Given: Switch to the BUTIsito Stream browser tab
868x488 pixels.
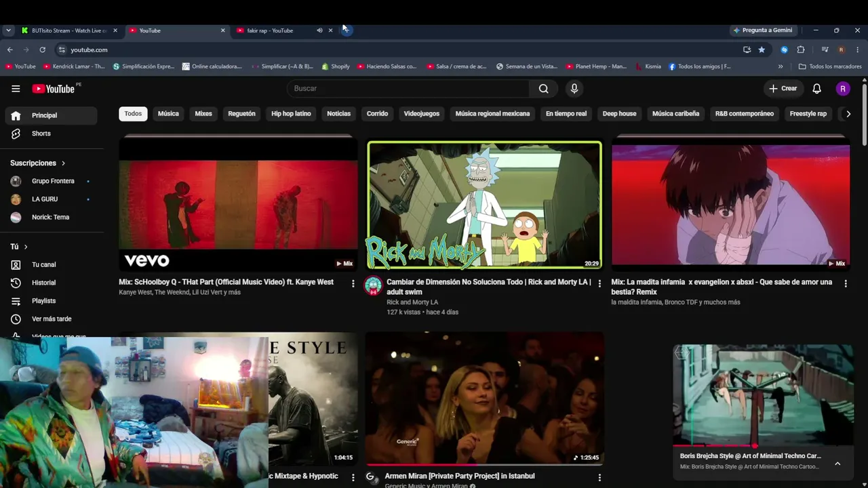Looking at the screenshot, I should [x=69, y=30].
